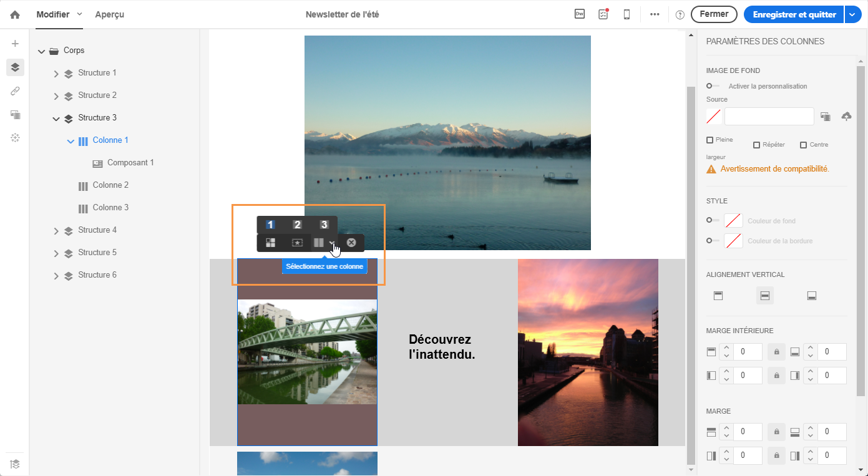Click the plus icon in left sidebar

tap(16, 44)
